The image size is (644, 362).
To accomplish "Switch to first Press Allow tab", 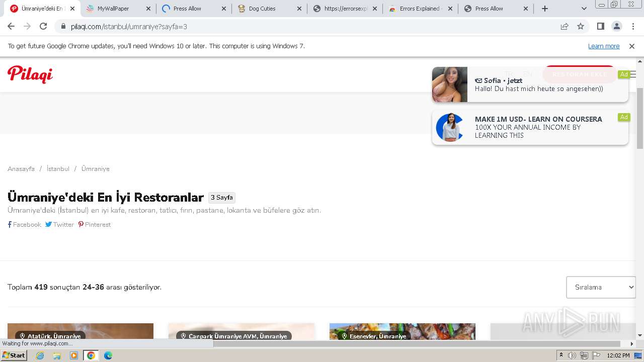I will point(194,9).
